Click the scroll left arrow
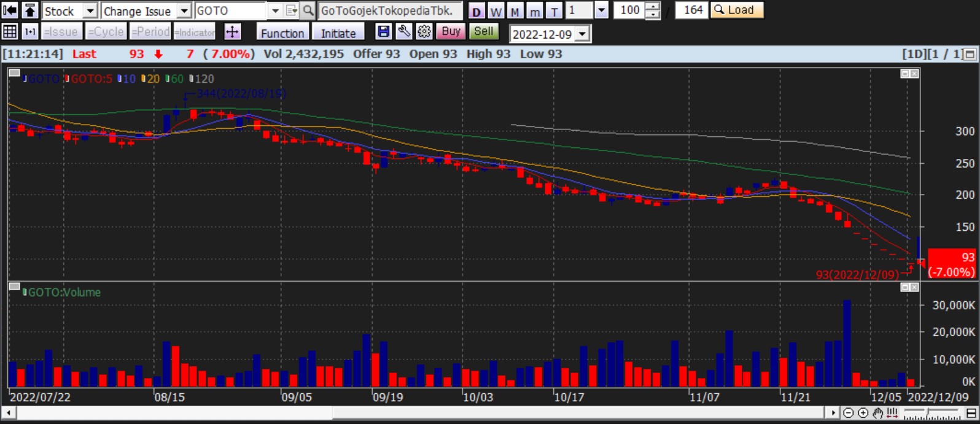The image size is (980, 424). (x=8, y=412)
